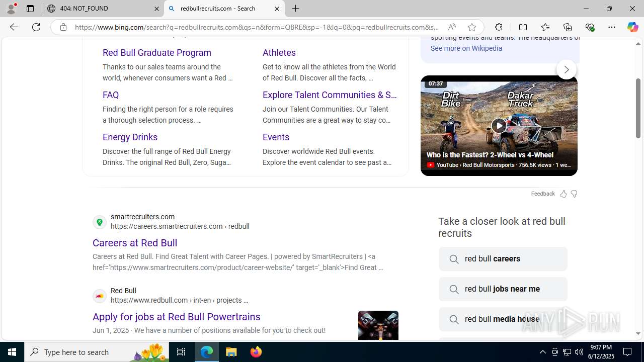Open the FAQ link
Viewport: 644px width, 362px height.
[x=111, y=95]
